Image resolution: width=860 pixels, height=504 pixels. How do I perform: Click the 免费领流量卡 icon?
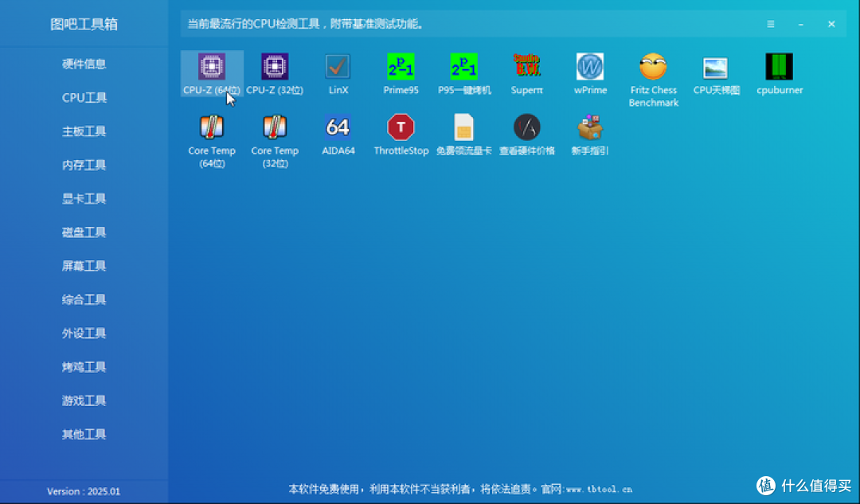464,135
